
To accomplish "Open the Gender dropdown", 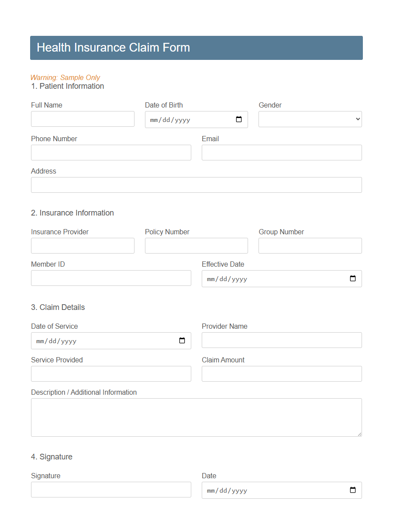I will (x=310, y=119).
